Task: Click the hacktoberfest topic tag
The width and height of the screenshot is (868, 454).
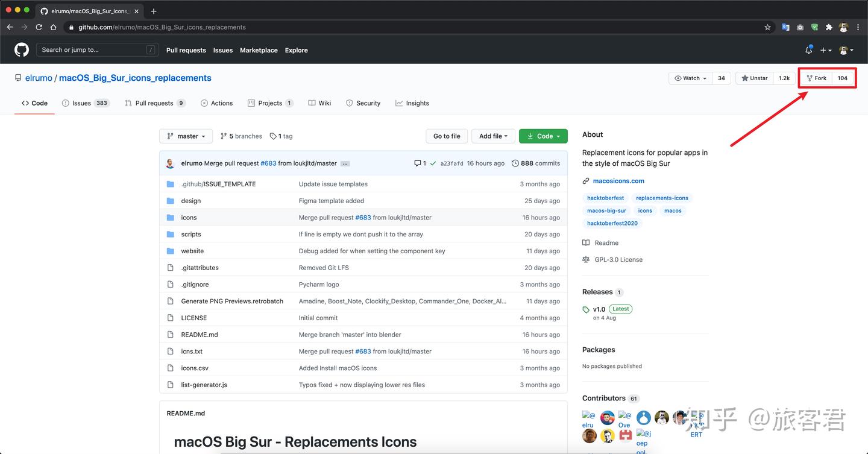Action: [x=606, y=198]
